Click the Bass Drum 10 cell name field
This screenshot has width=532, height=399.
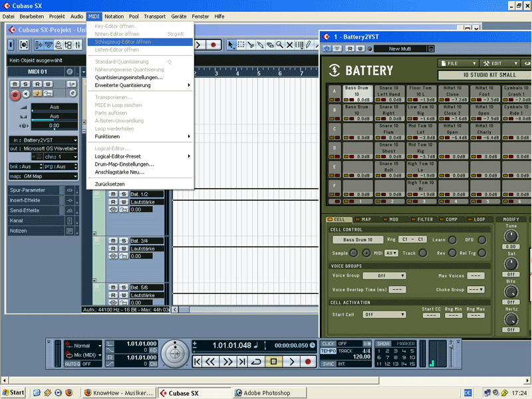(358, 239)
